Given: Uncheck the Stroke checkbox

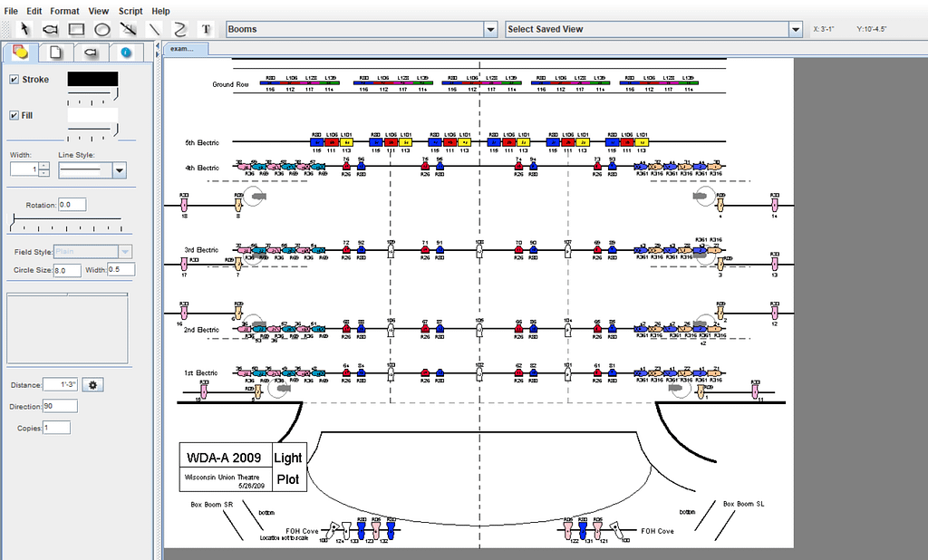Looking at the screenshot, I should click(x=12, y=80).
